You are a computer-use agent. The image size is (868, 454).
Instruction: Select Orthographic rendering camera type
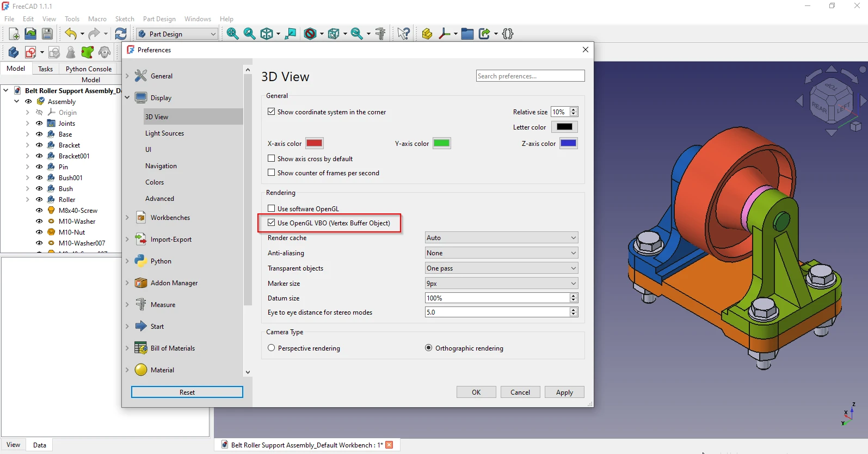pyautogui.click(x=429, y=348)
